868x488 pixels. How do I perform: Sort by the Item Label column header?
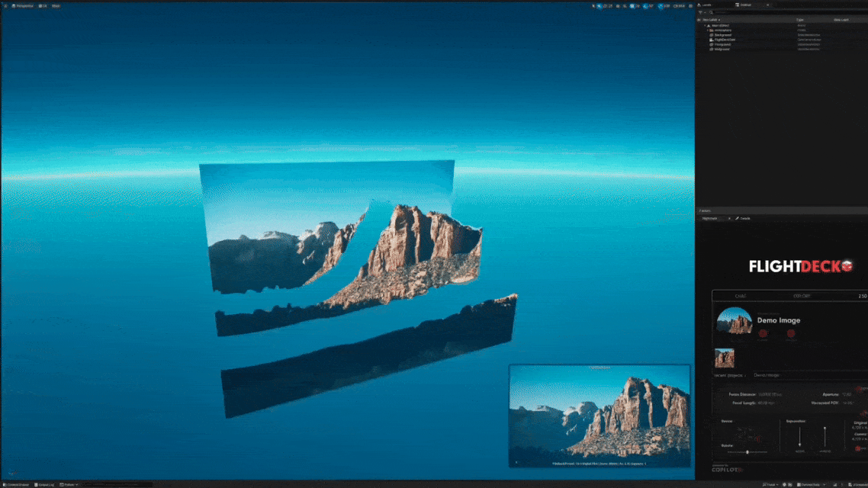pos(710,20)
